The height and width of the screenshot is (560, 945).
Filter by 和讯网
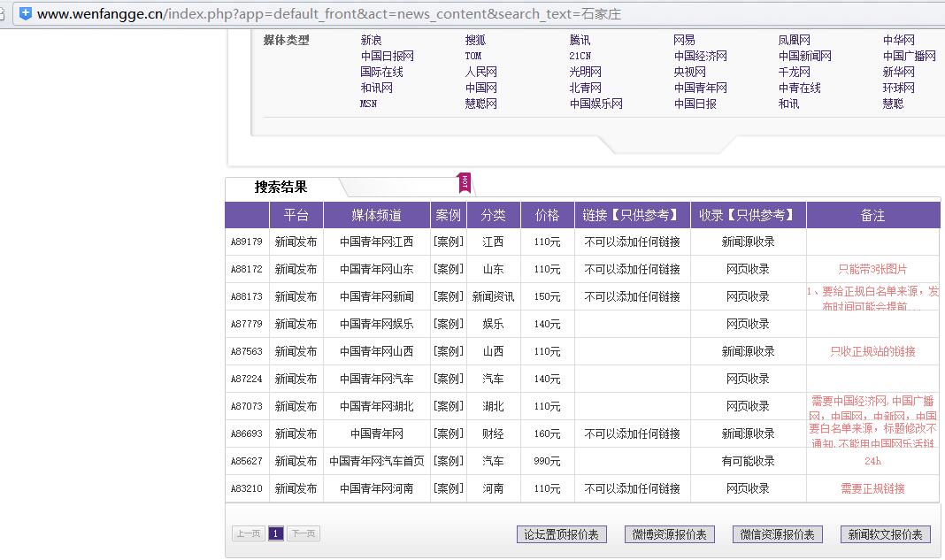click(x=376, y=88)
